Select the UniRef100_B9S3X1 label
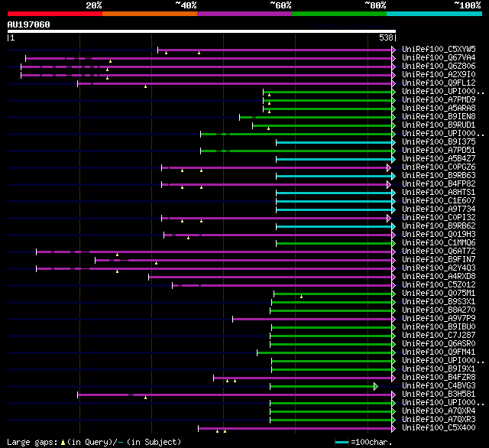489x448 pixels. pos(439,302)
